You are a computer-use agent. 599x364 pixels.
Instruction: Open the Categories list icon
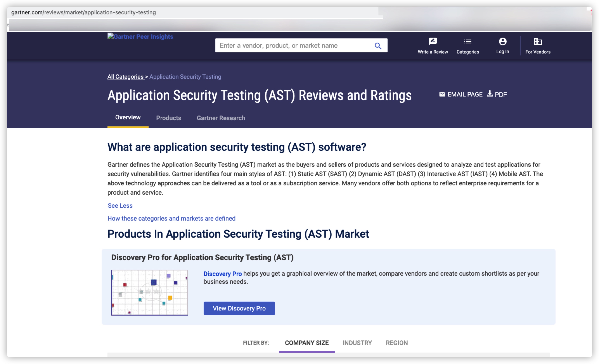(x=467, y=41)
